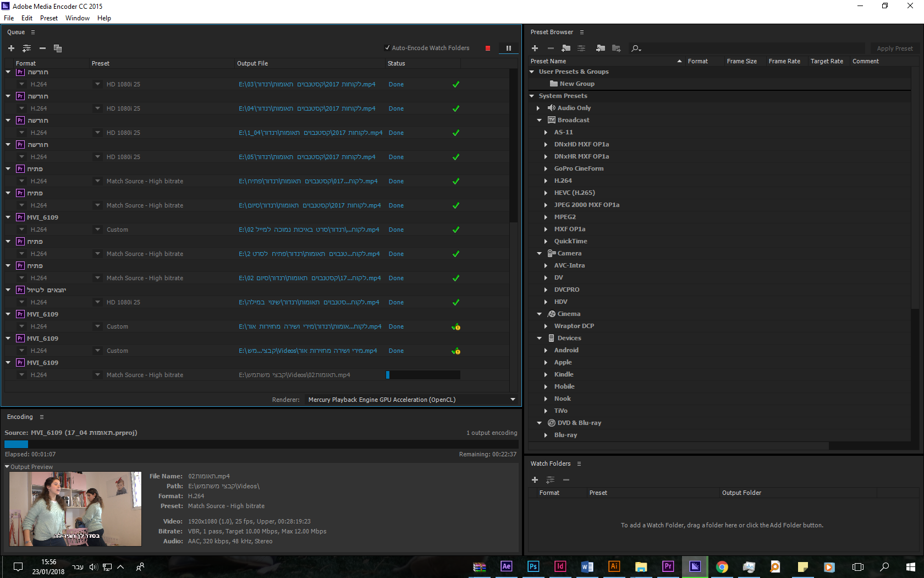Screen dimensions: 924x578
Task: Select the Wraptor DCP preset
Action: (x=574, y=326)
